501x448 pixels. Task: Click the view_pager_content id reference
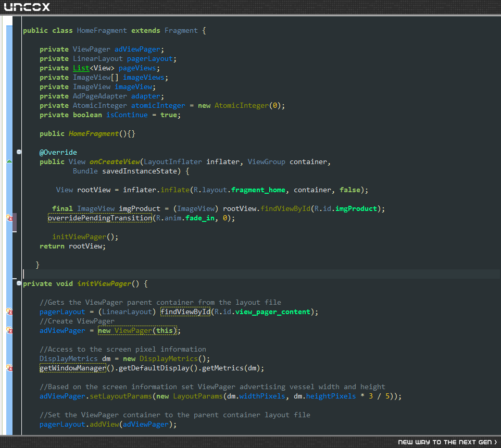pyautogui.click(x=273, y=312)
